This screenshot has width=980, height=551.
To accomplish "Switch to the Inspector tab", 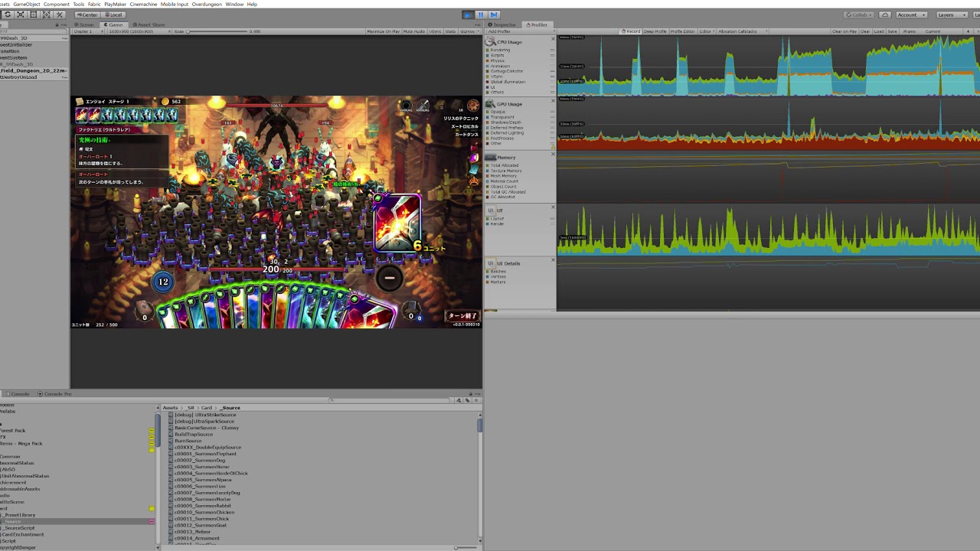I will coord(502,24).
